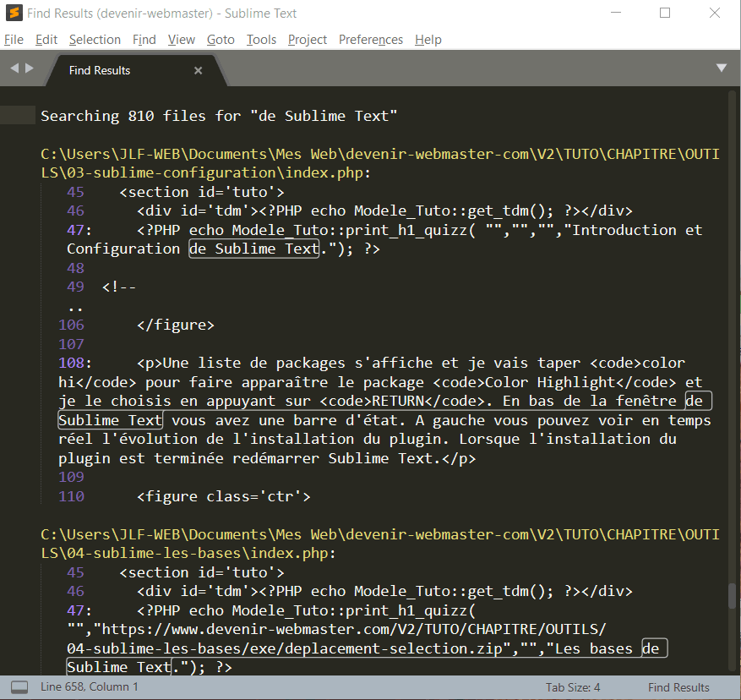Click highlighted "de Sublime Text" after Configuration
This screenshot has width=741, height=700.
coord(254,249)
